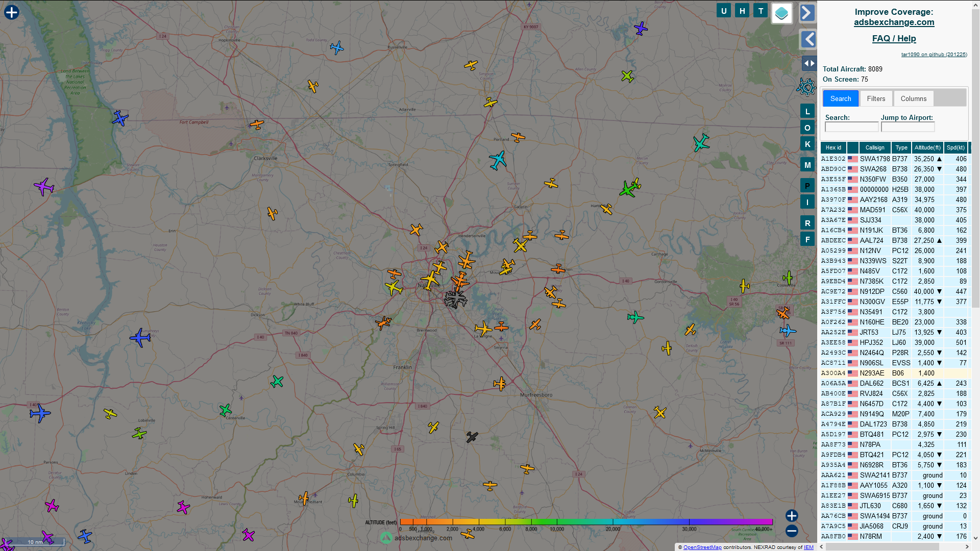Select the SWA2141 aircraft row
Image resolution: width=980 pixels, height=551 pixels.
(895, 475)
